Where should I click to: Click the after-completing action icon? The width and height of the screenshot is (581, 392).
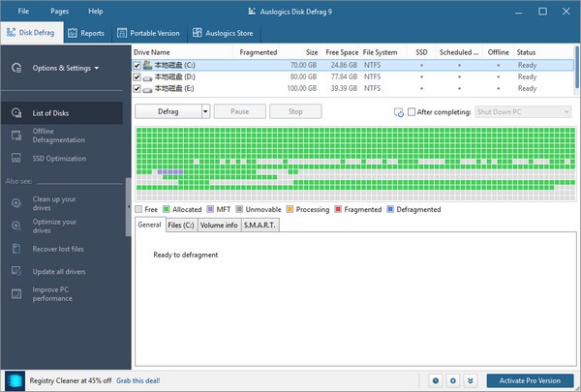point(399,112)
